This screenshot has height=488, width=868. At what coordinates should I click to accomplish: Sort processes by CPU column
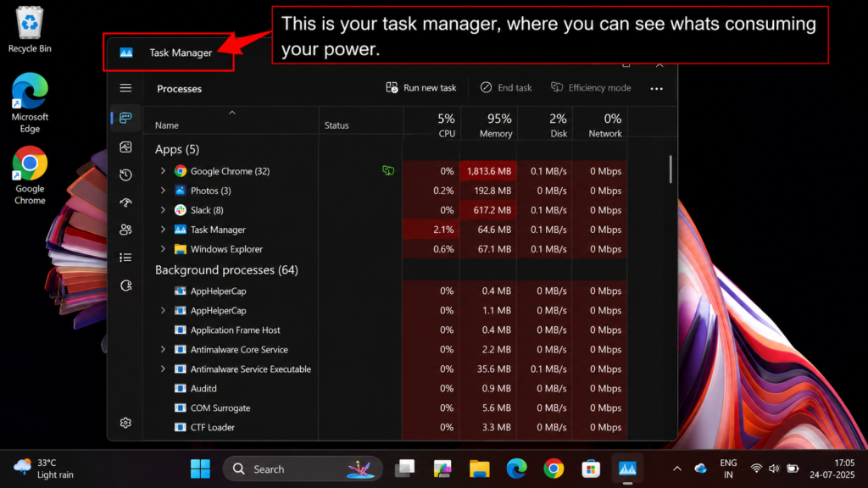[x=431, y=125]
